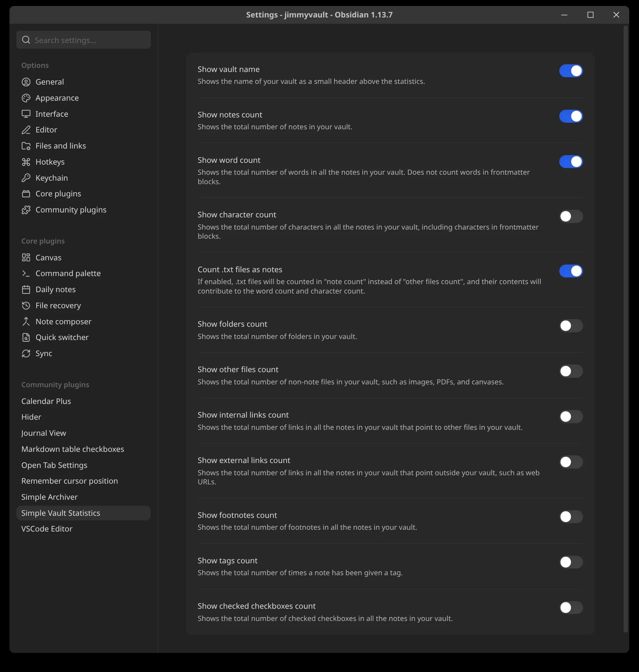Click the search magnifier icon
Image resolution: width=639 pixels, height=672 pixels.
tap(26, 40)
